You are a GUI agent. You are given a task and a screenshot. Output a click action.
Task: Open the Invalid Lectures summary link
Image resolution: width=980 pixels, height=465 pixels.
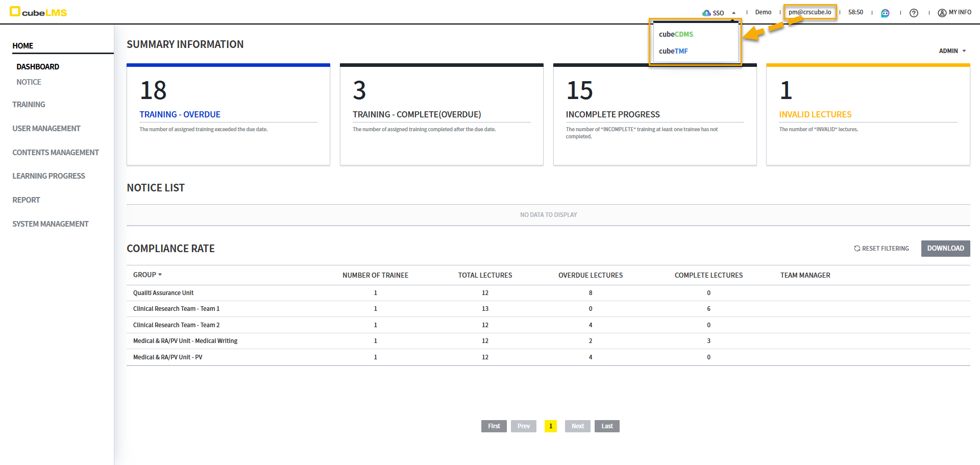pos(815,115)
